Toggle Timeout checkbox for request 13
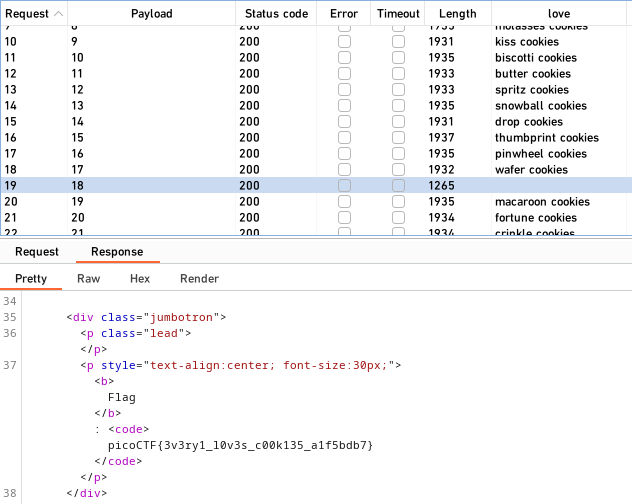Viewport: 632px width, 504px height. (x=398, y=90)
